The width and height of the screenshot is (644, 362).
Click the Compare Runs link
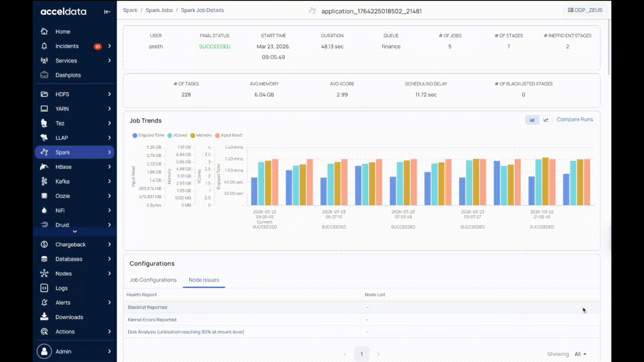pyautogui.click(x=575, y=120)
